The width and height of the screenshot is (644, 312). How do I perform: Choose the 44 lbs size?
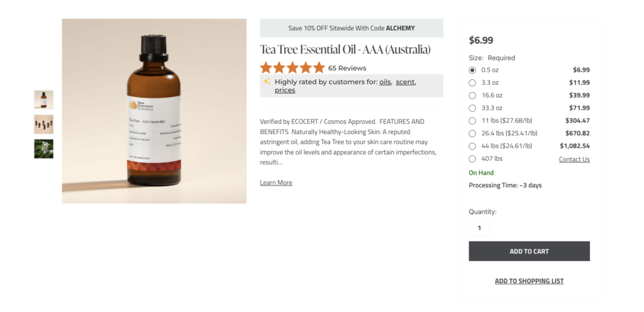pyautogui.click(x=473, y=146)
